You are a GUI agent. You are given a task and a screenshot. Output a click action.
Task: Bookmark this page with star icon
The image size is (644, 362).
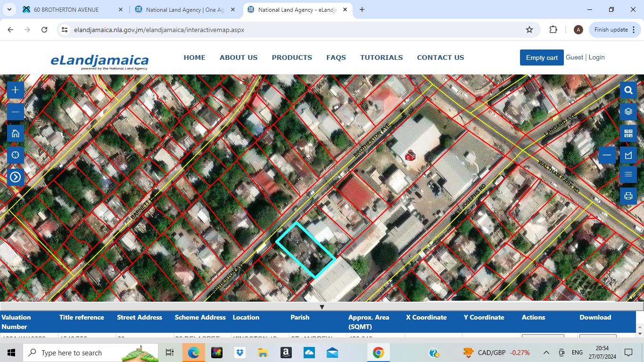529,30
